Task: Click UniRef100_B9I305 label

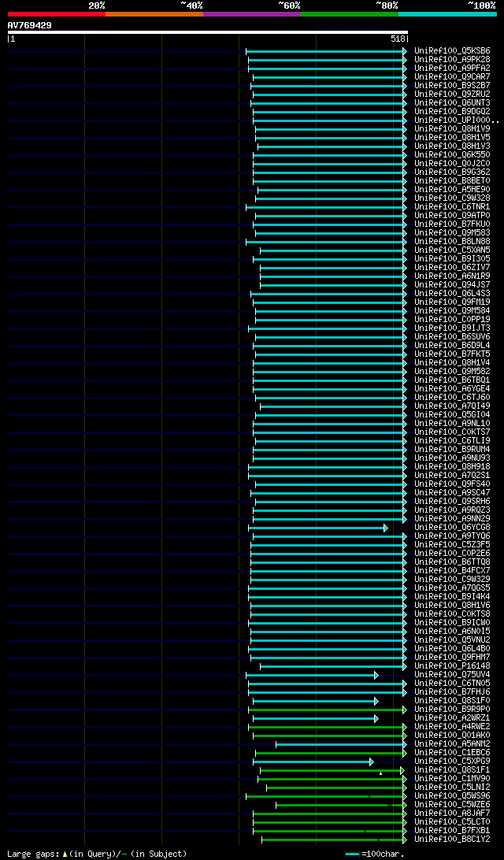Action: 453,258
